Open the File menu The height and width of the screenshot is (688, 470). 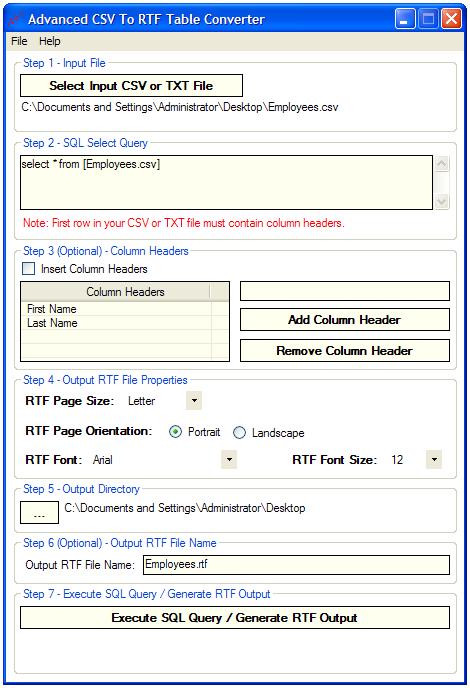pos(19,41)
